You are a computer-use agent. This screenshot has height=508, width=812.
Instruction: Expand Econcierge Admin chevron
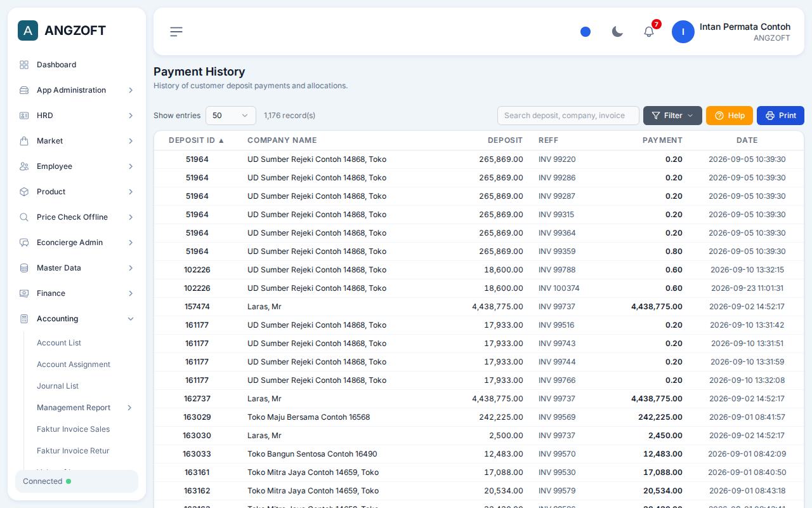pos(131,243)
